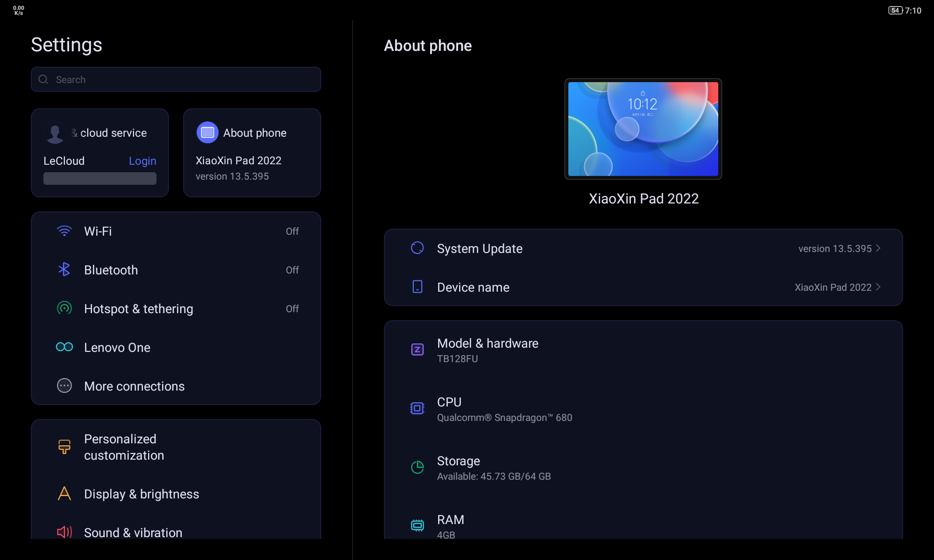
Task: Click the Display & brightness A icon
Action: click(x=64, y=493)
